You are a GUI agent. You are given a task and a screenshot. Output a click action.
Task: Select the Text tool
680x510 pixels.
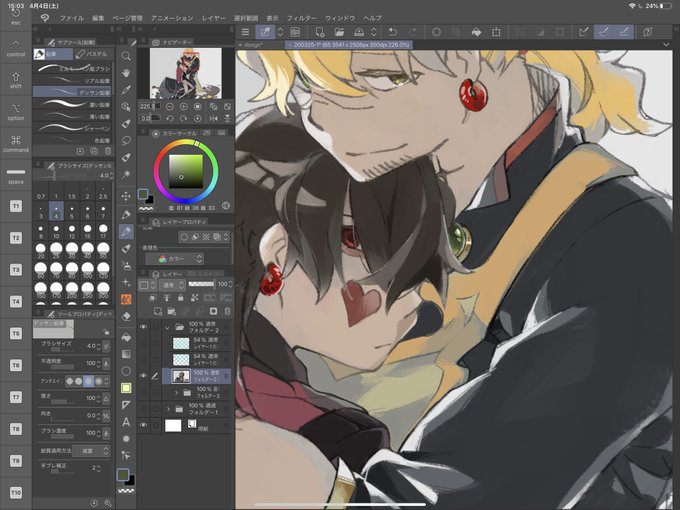(x=126, y=422)
